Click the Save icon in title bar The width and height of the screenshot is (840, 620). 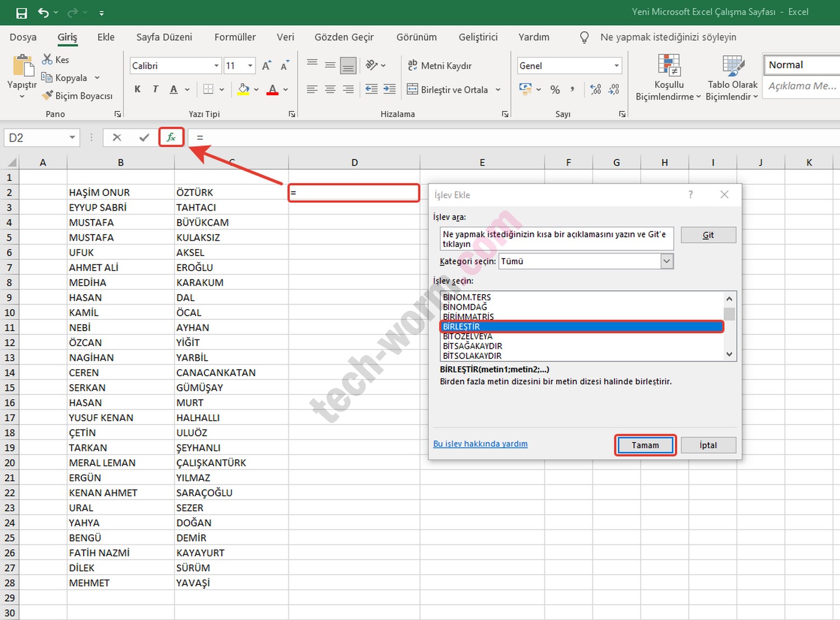[x=21, y=12]
